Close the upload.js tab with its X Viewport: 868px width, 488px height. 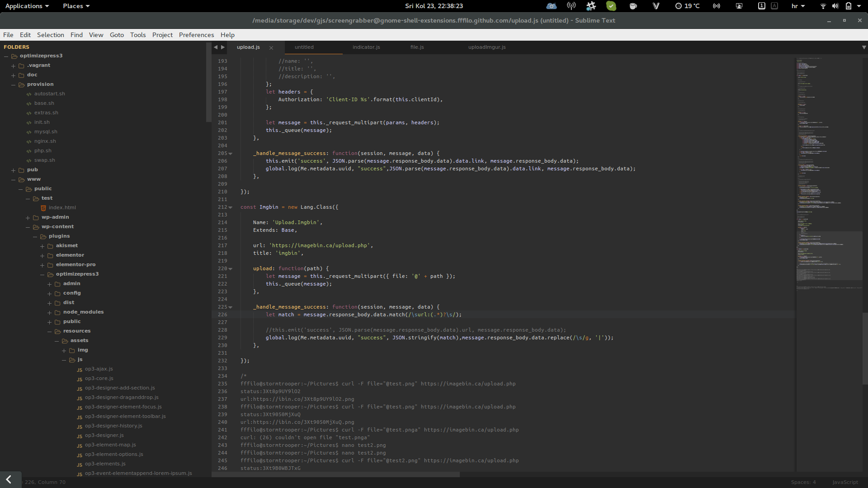[271, 47]
